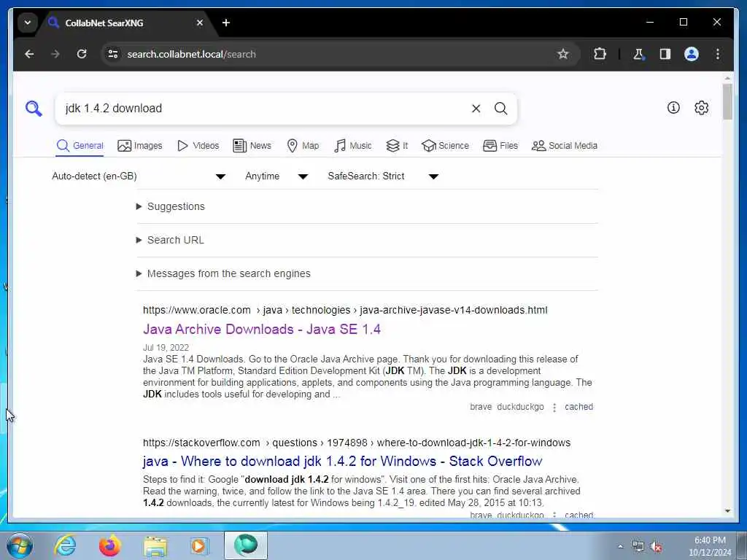Open the About info icon

pyautogui.click(x=673, y=108)
